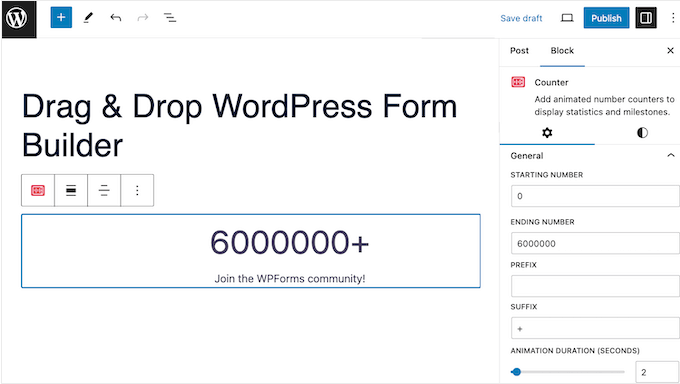Image resolution: width=680 pixels, height=384 pixels.
Task: Click the 'Join the WPForms community!' text
Action: 290,279
